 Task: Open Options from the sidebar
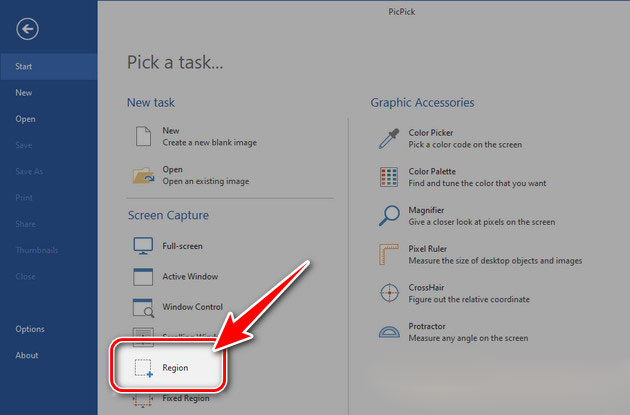30,329
